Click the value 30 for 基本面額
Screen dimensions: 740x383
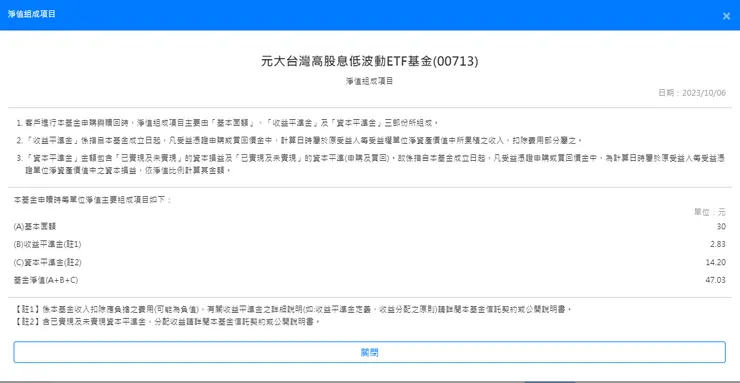pos(721,226)
